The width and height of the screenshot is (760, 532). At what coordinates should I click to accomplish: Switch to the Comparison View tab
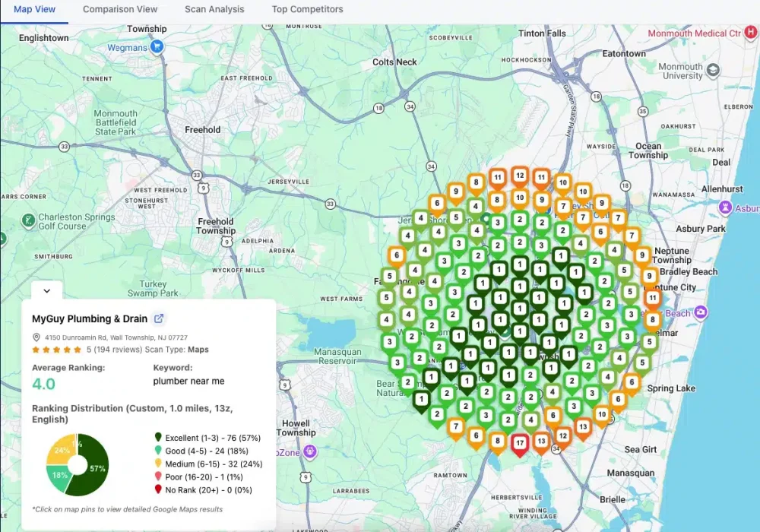[120, 10]
